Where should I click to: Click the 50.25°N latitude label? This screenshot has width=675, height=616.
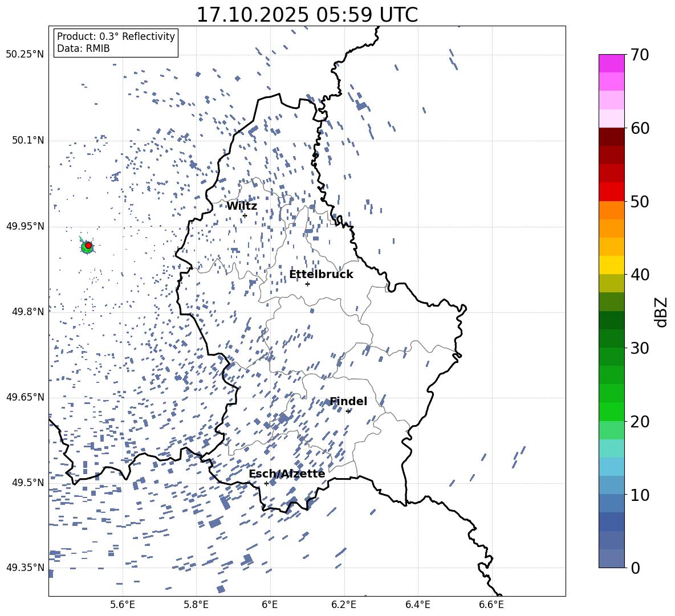point(25,55)
